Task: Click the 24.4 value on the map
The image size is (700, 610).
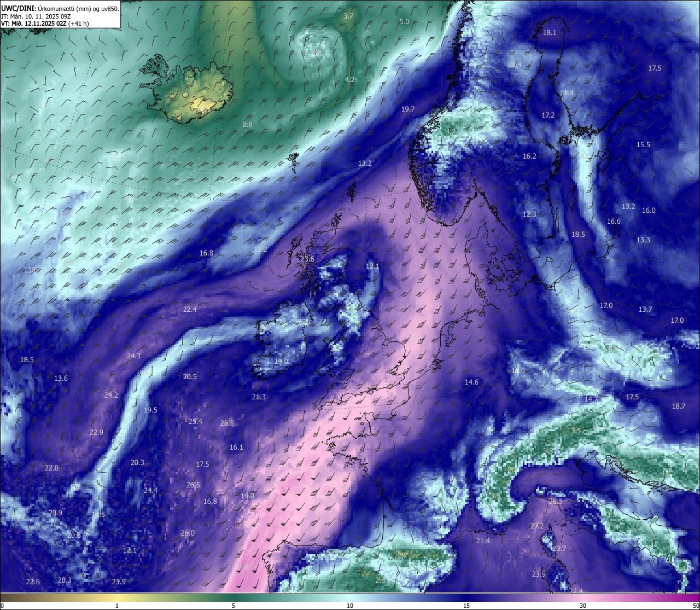Action: (x=150, y=490)
